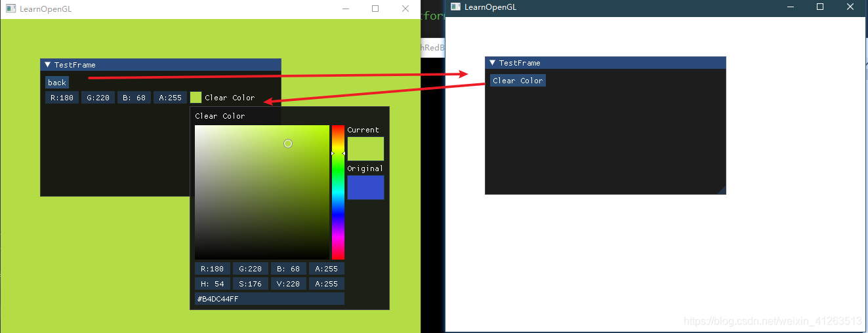
Task: Click the saturation-value square in the color picker
Action: [262, 192]
